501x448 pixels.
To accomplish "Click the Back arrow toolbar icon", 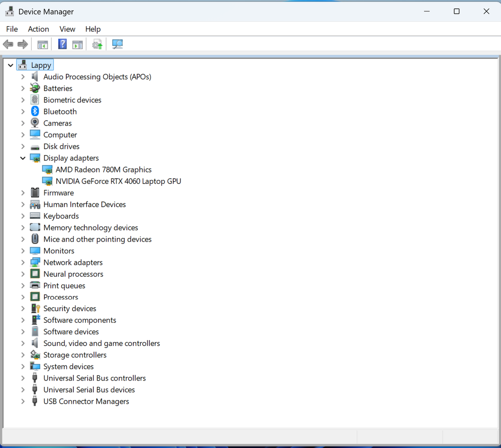I will point(8,44).
